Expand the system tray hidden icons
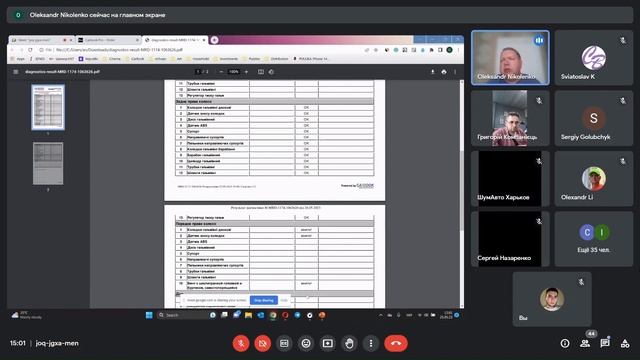640x360 pixels. [x=380, y=315]
